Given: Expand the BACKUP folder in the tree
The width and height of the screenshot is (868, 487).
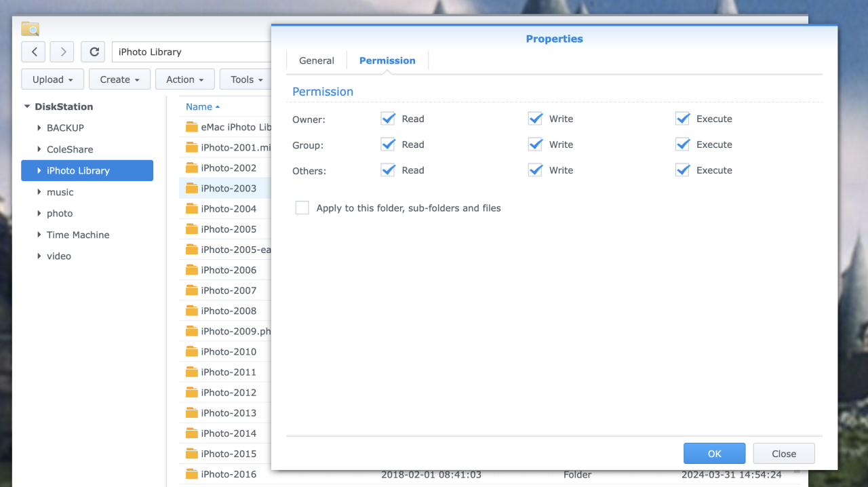Looking at the screenshot, I should coord(39,128).
